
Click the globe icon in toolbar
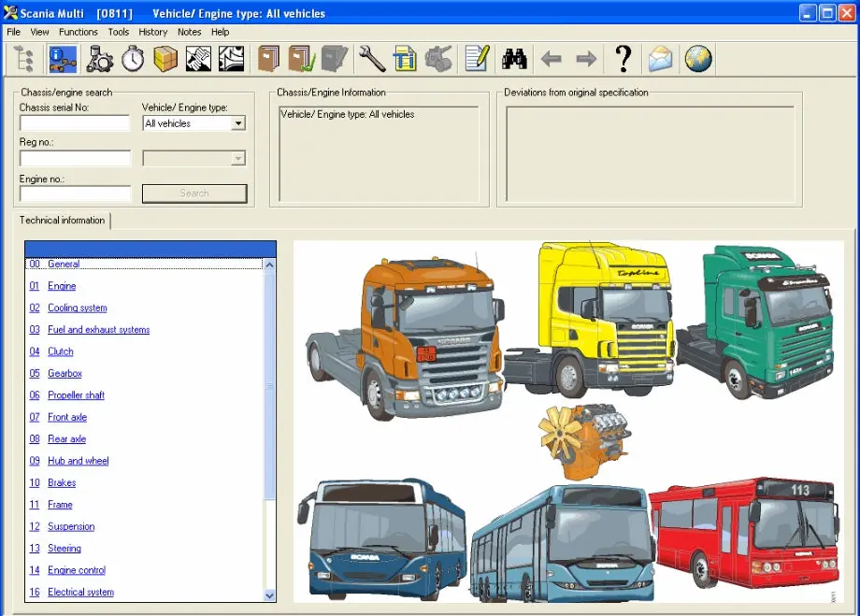698,59
